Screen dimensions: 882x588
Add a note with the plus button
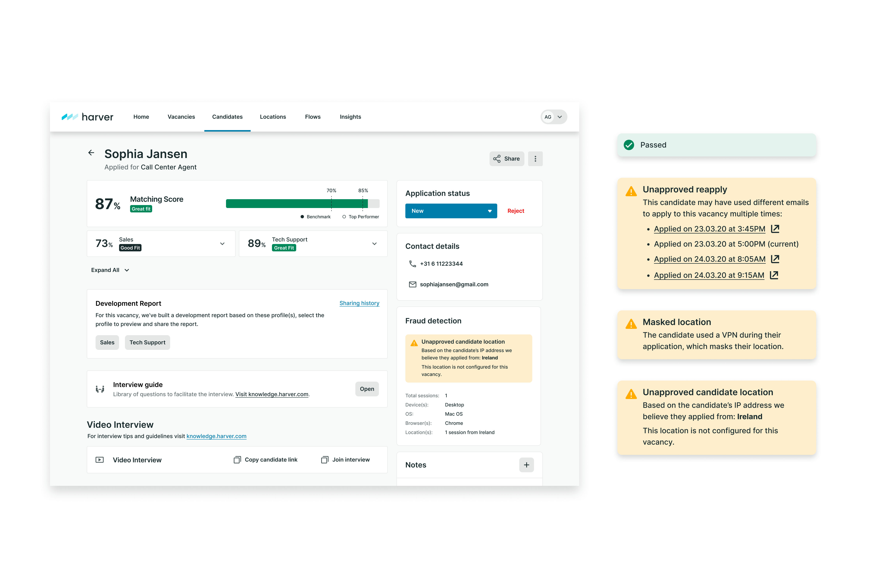[x=526, y=465]
